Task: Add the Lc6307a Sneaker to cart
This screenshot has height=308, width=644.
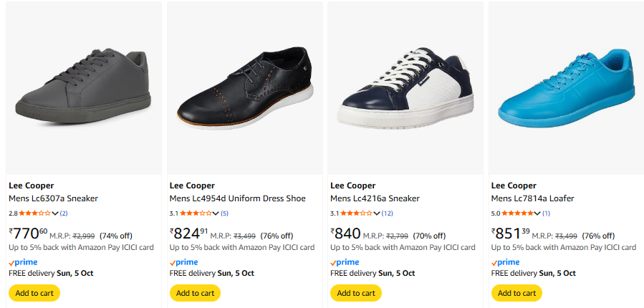Action: (x=34, y=293)
